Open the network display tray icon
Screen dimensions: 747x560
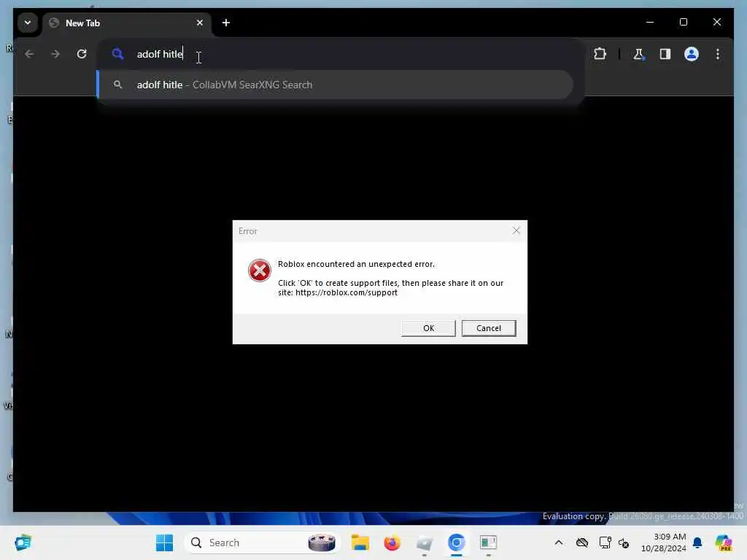[605, 542]
